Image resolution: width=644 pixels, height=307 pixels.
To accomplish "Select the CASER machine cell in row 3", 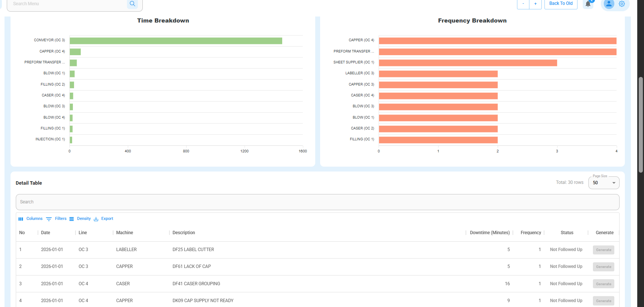I will 123,284.
